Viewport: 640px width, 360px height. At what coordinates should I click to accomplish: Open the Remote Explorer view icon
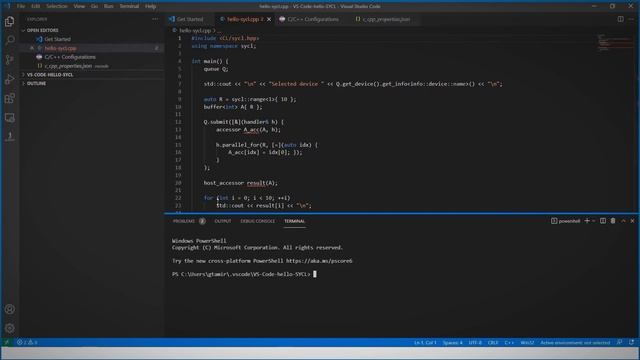[9, 118]
